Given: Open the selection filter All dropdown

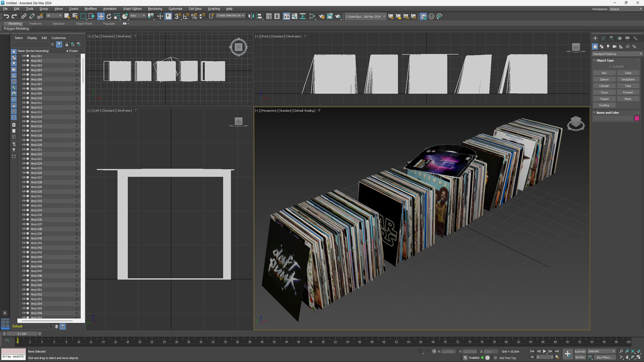Looking at the screenshot, I should click(x=54, y=16).
